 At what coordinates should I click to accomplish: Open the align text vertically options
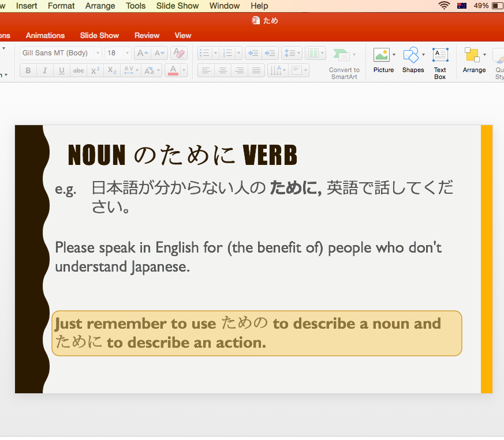tap(299, 70)
